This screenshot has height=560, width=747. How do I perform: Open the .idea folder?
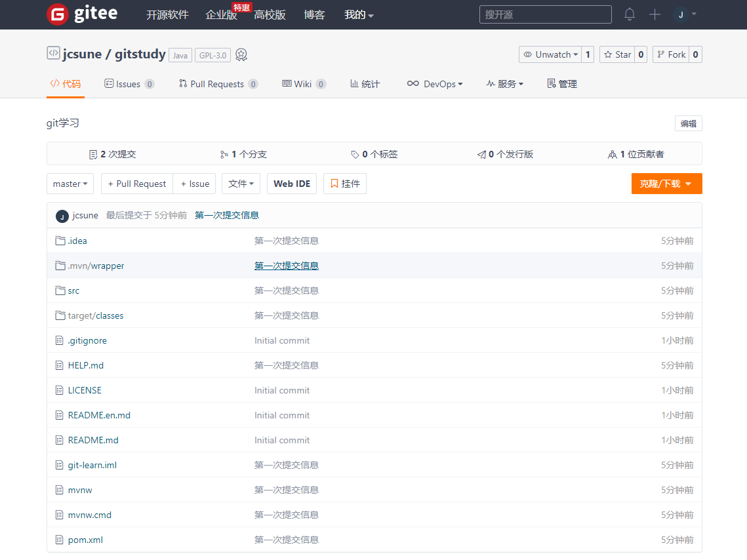77,241
